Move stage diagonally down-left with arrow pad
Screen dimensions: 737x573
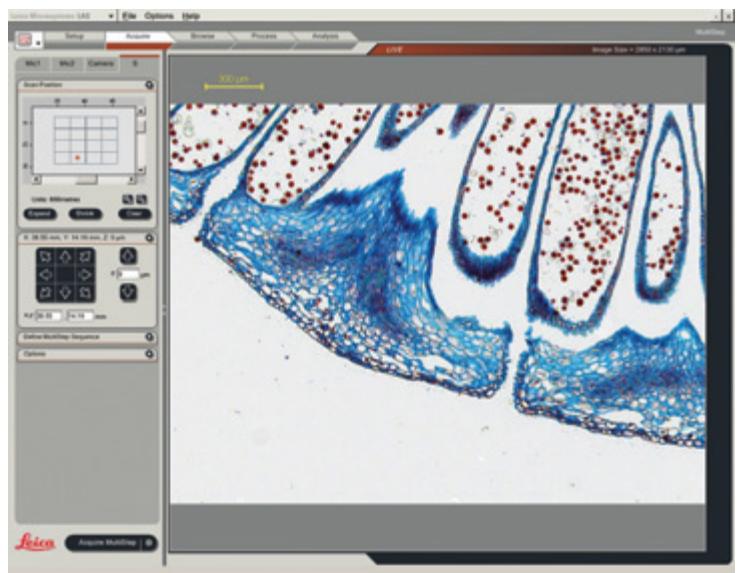point(46,293)
